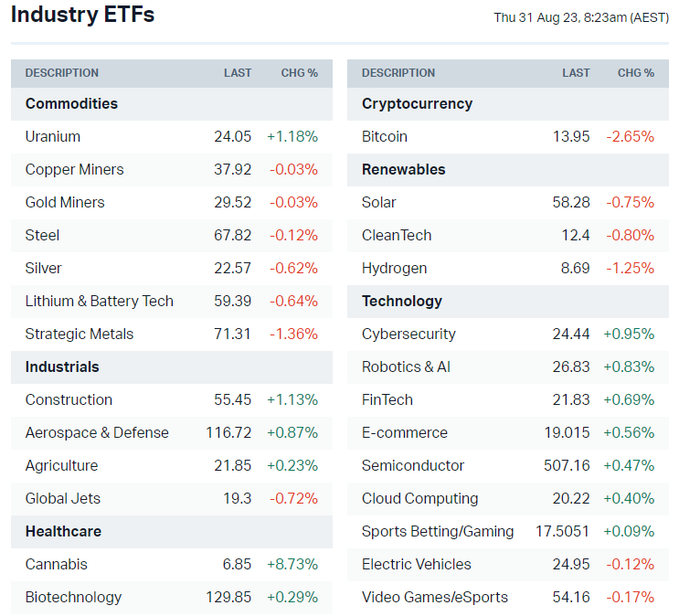Click the Technology category heading
The width and height of the screenshot is (679, 616).
402,301
